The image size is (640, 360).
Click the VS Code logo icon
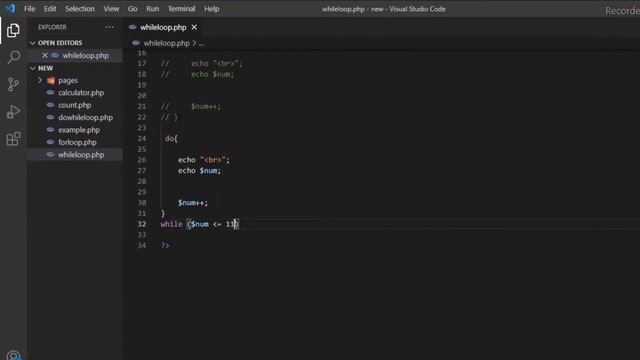tap(11, 9)
